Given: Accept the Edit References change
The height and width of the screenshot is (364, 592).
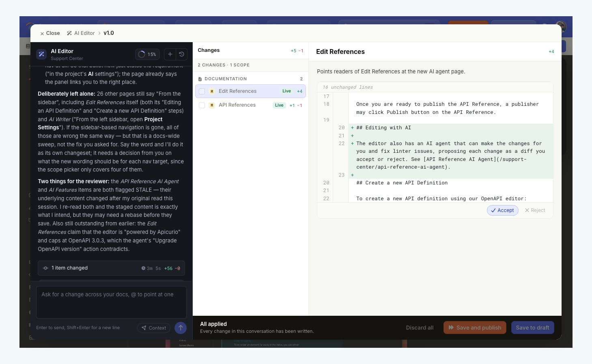Looking at the screenshot, I should tap(502, 210).
